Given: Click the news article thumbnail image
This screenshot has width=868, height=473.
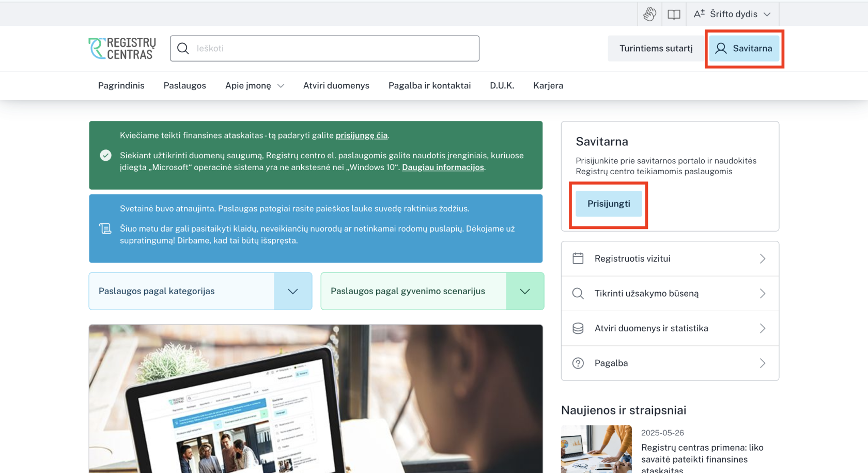Looking at the screenshot, I should [596, 449].
